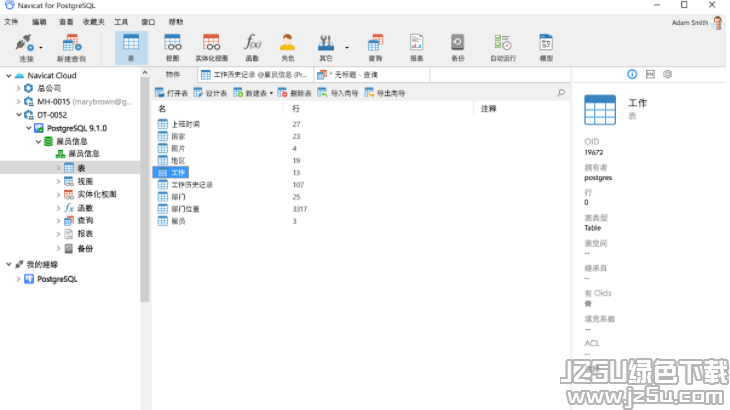730x410 pixels.
Task: Select 报表 in sidebar tree
Action: click(x=85, y=234)
